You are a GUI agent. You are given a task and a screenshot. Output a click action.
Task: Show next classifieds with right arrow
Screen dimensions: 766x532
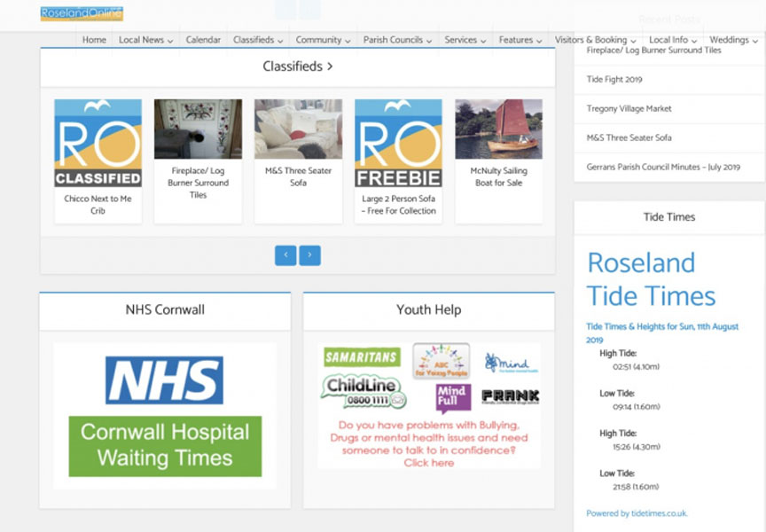coord(309,255)
